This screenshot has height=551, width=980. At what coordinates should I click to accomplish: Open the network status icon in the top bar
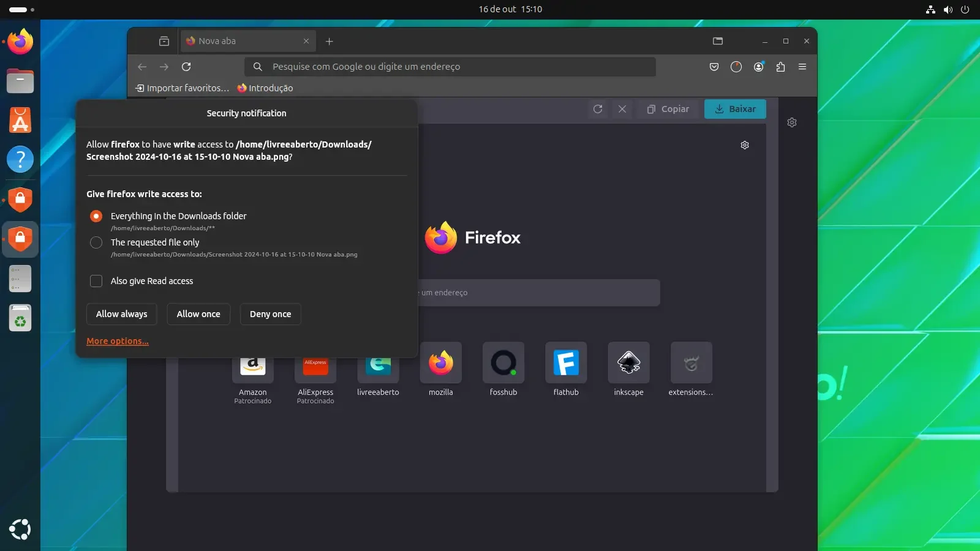pos(930,9)
